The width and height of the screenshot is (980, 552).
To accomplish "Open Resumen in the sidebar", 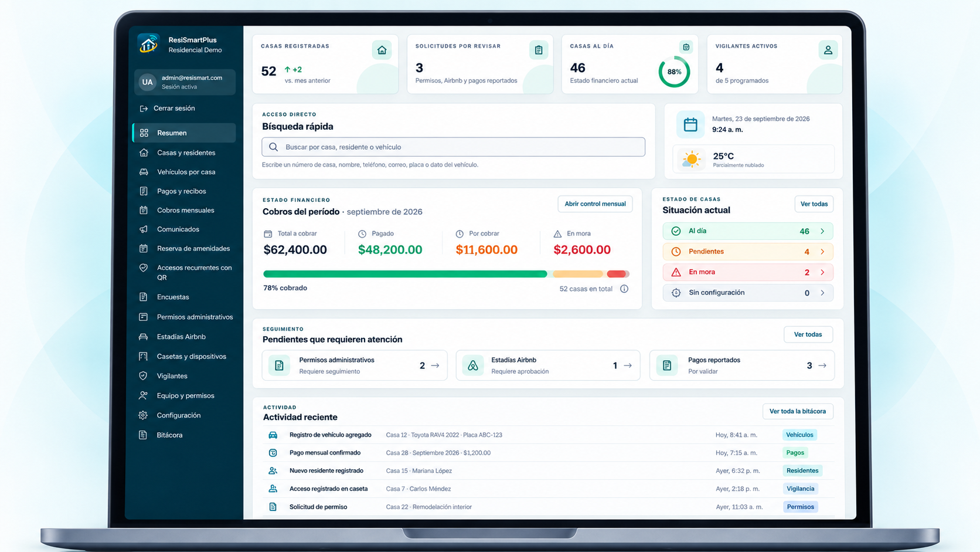I will click(185, 133).
